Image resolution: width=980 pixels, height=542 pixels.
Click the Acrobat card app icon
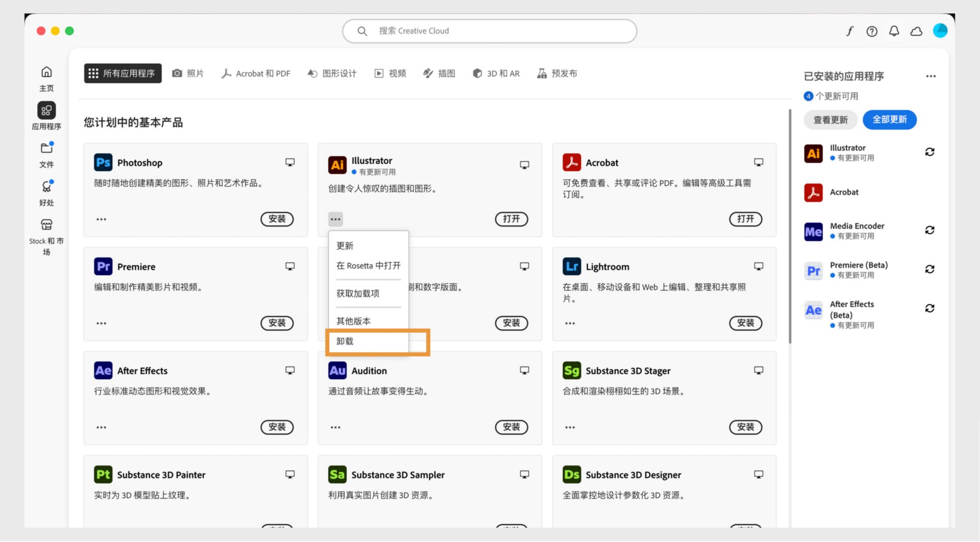click(x=572, y=162)
